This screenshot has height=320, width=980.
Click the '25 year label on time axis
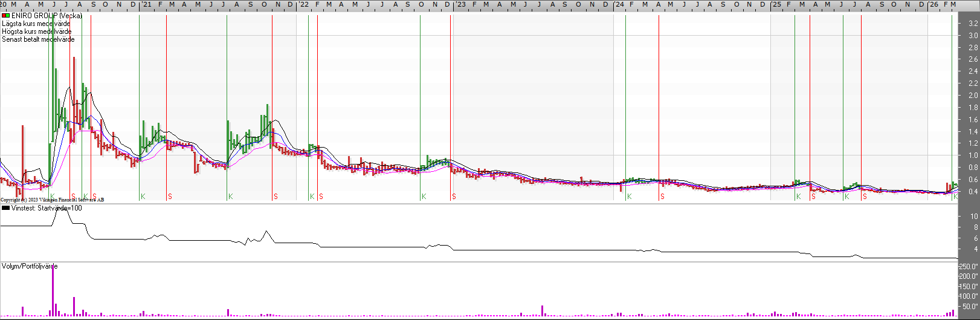coord(776,4)
